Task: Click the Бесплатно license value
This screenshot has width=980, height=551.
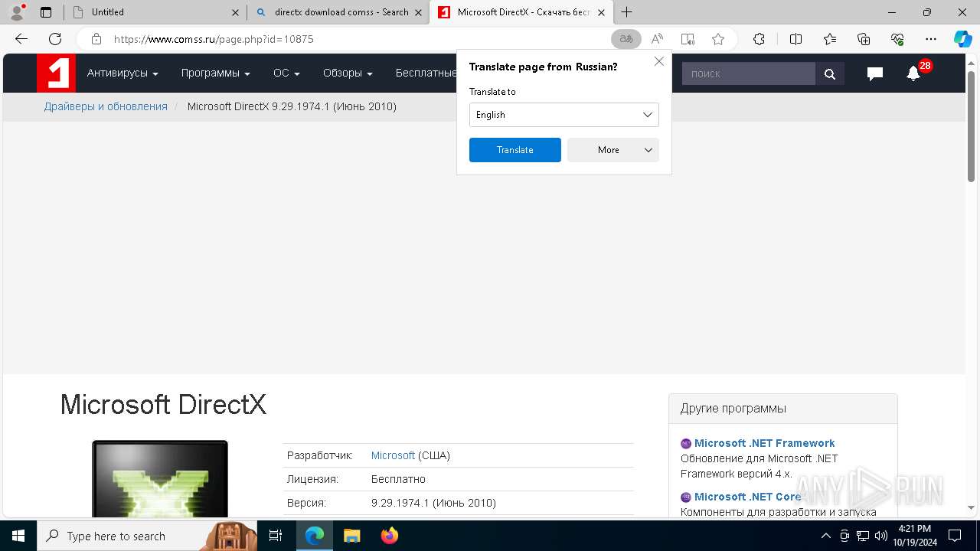Action: click(x=398, y=479)
